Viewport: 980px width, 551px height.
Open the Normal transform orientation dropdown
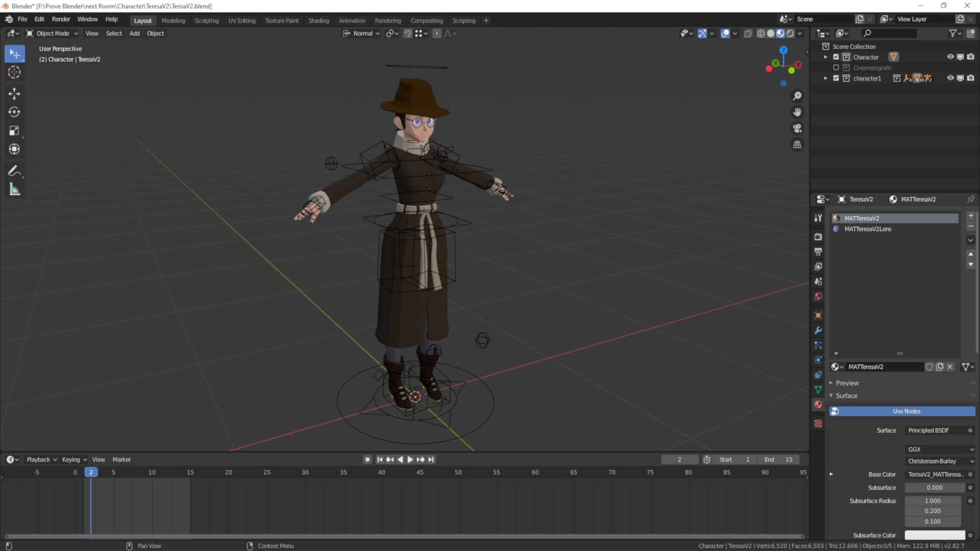(361, 34)
